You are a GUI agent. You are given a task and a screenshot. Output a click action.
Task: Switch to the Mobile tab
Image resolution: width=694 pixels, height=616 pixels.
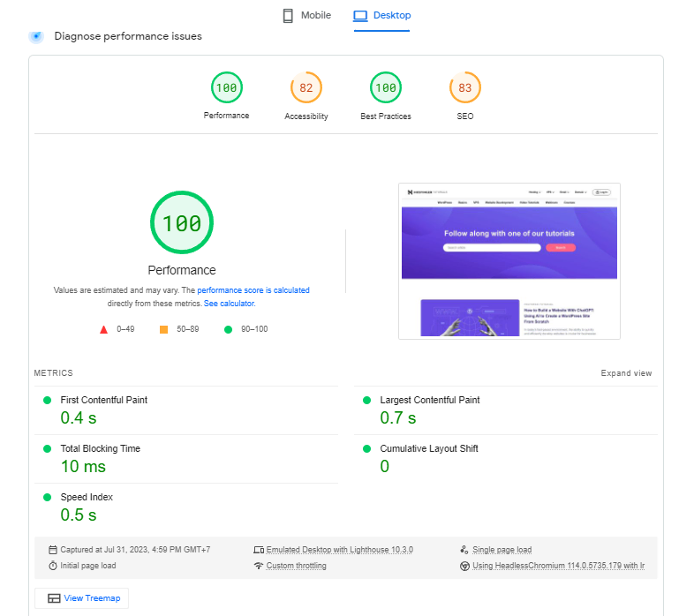pyautogui.click(x=306, y=15)
